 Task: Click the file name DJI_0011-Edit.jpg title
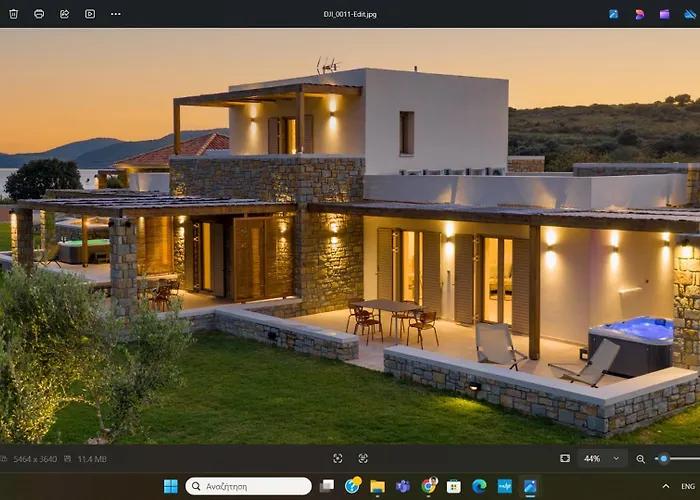point(350,14)
